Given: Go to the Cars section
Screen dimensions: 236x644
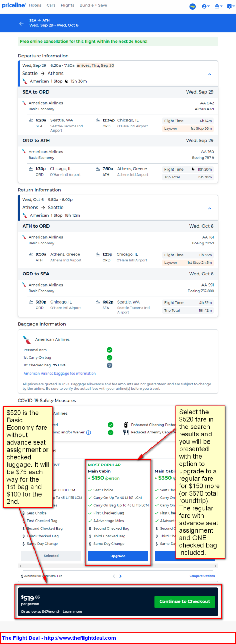Looking at the screenshot, I should pos(51,5).
